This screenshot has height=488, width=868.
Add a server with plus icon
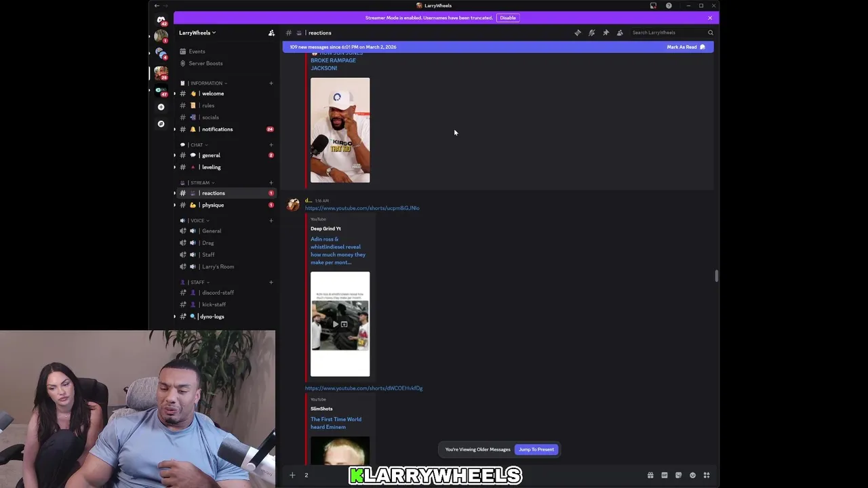(161, 107)
